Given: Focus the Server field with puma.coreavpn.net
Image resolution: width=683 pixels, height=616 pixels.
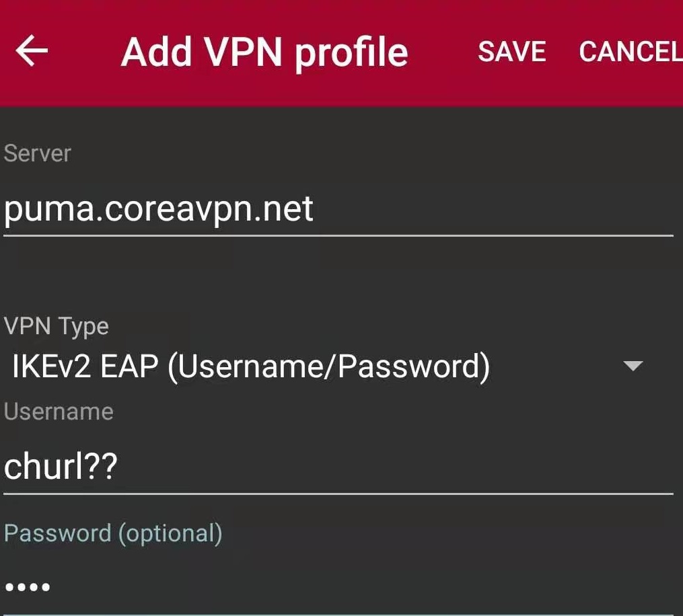Looking at the screenshot, I should coord(338,209).
